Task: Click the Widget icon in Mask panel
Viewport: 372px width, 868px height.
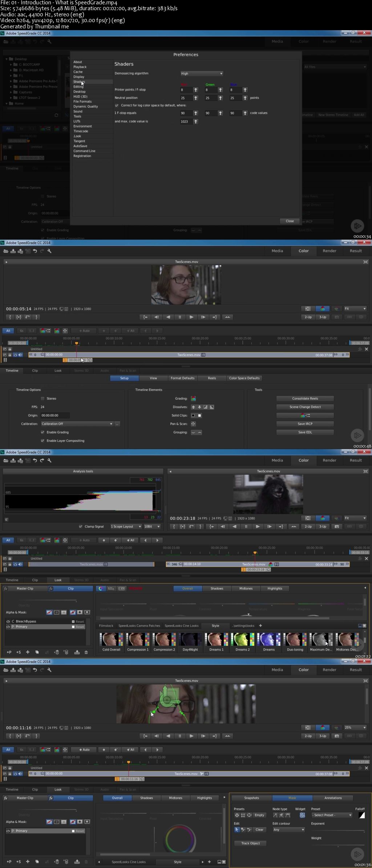Action: (x=302, y=815)
